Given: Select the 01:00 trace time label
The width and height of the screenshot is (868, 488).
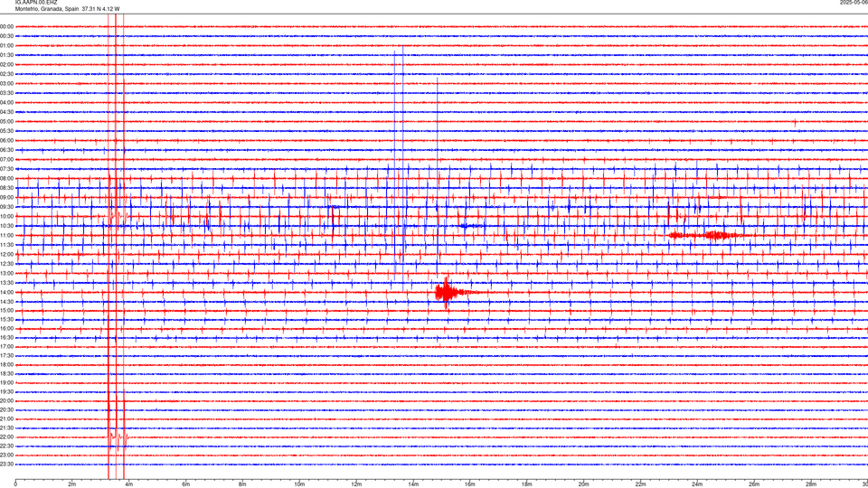Looking at the screenshot, I should 7,45.
